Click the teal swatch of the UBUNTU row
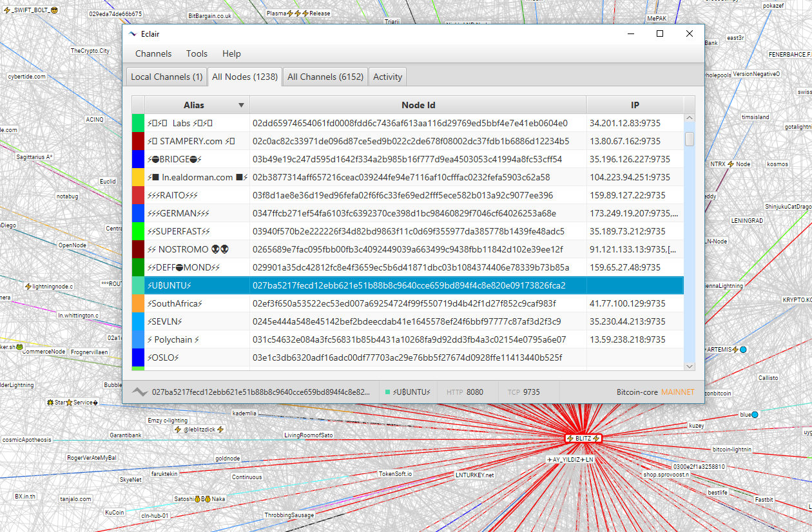 [x=138, y=285]
